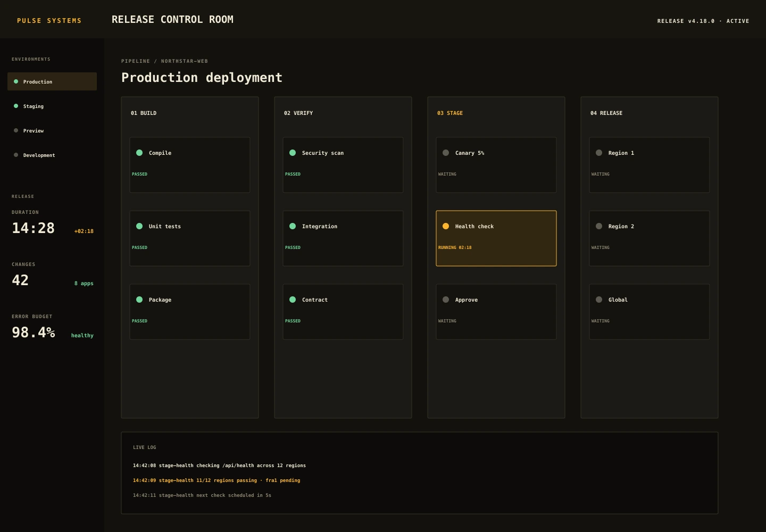Screen dimensions: 766x532
Task: Open the Security scan job card
Action: point(343,165)
